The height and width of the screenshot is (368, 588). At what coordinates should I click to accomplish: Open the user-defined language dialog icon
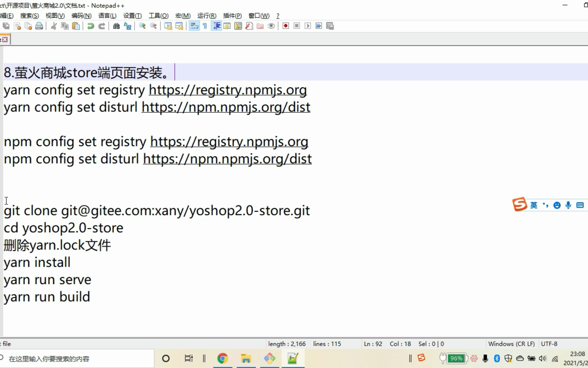227,26
